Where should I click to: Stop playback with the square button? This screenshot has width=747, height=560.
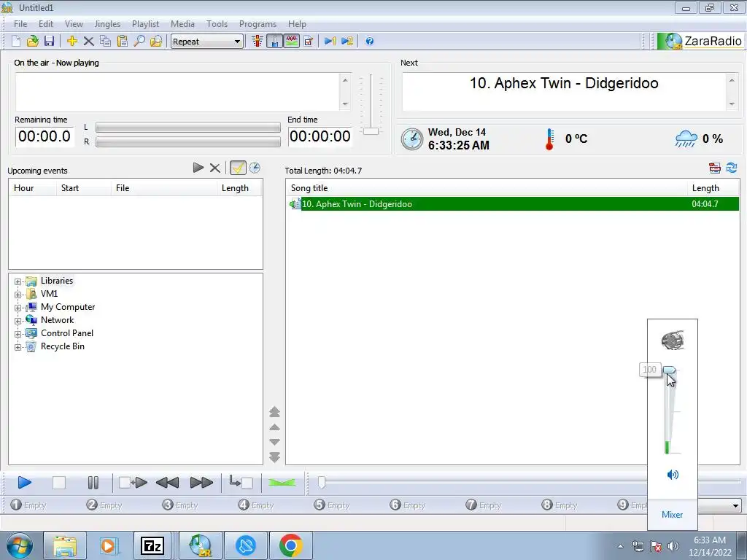click(58, 483)
